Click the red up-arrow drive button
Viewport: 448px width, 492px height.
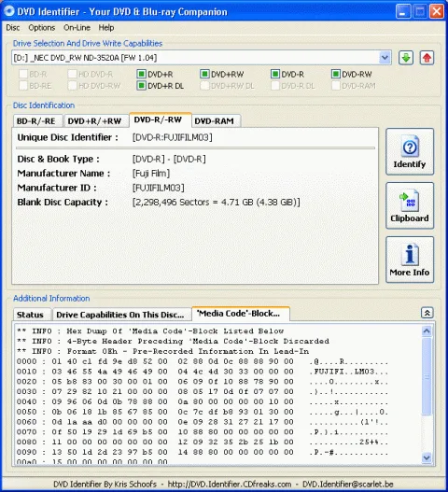(427, 58)
